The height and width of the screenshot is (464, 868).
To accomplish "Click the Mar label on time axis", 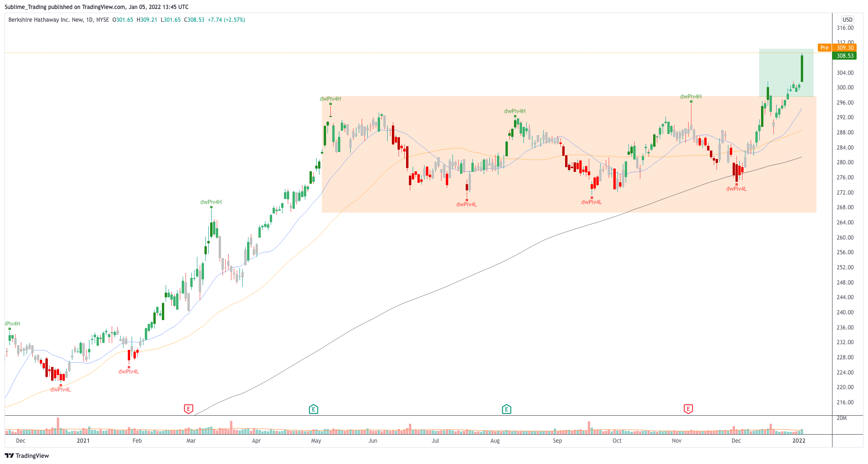I will [191, 441].
